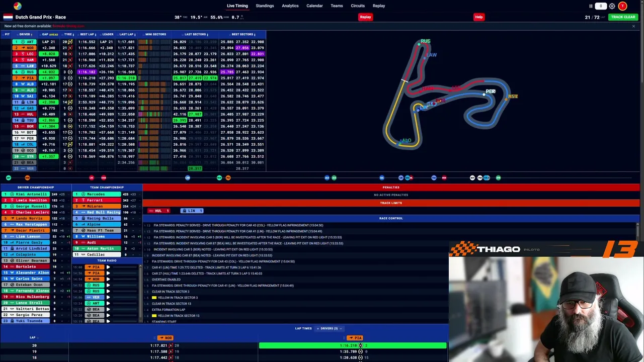Sort timing table by Best Sectors column
This screenshot has width=644, height=362.
[x=243, y=34]
